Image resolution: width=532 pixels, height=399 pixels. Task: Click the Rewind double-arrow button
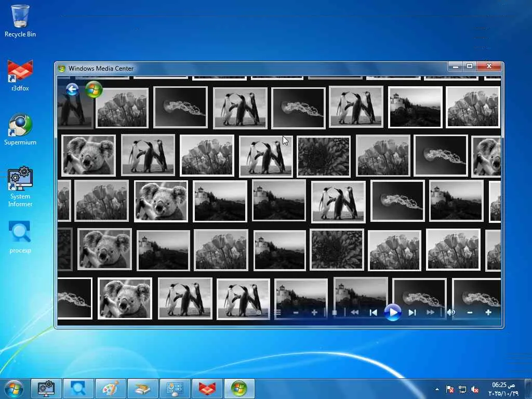tap(354, 312)
